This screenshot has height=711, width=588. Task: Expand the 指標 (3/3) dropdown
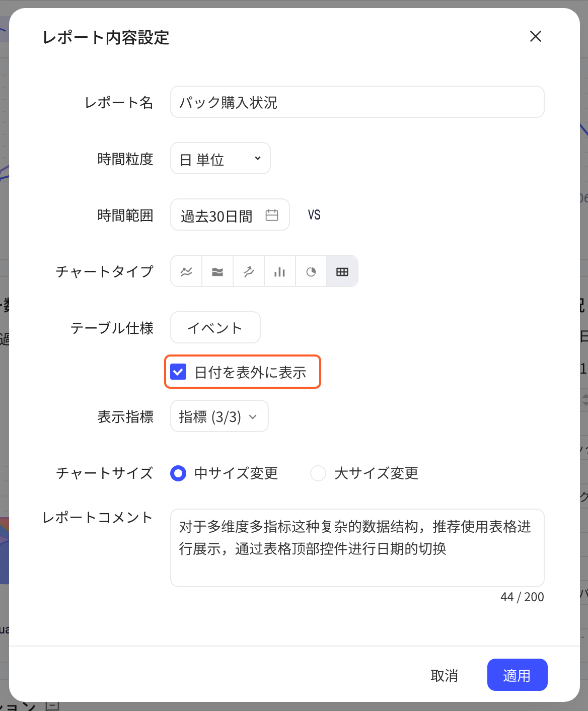tap(219, 416)
